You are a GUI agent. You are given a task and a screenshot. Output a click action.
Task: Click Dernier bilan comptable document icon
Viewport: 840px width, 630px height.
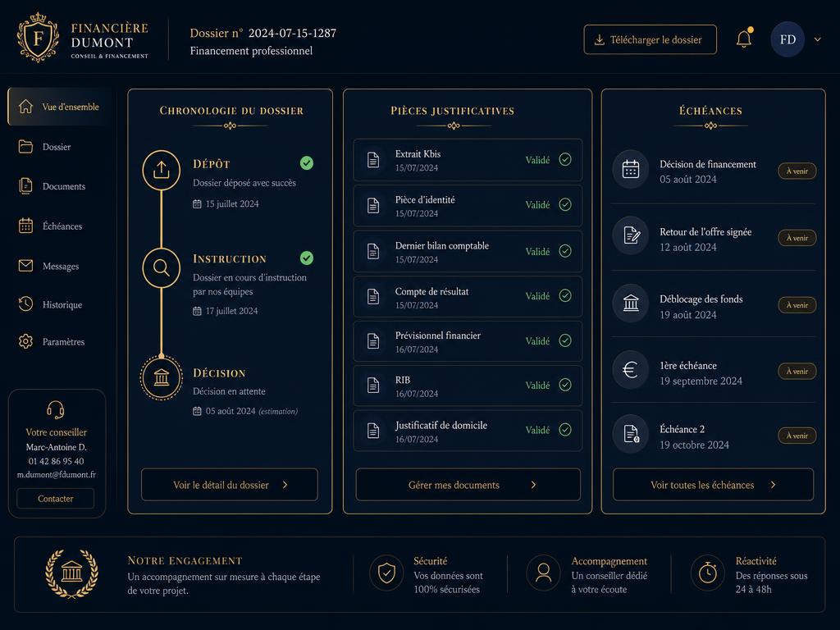373,251
